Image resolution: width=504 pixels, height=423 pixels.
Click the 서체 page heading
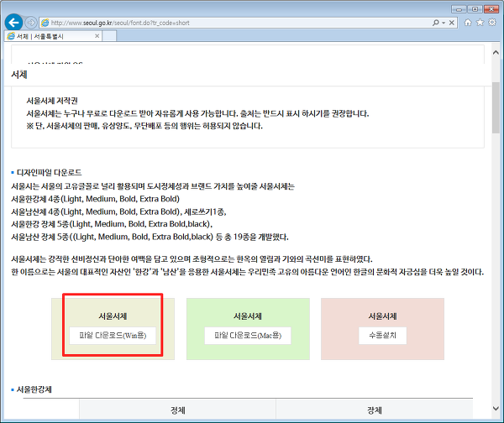(19, 75)
